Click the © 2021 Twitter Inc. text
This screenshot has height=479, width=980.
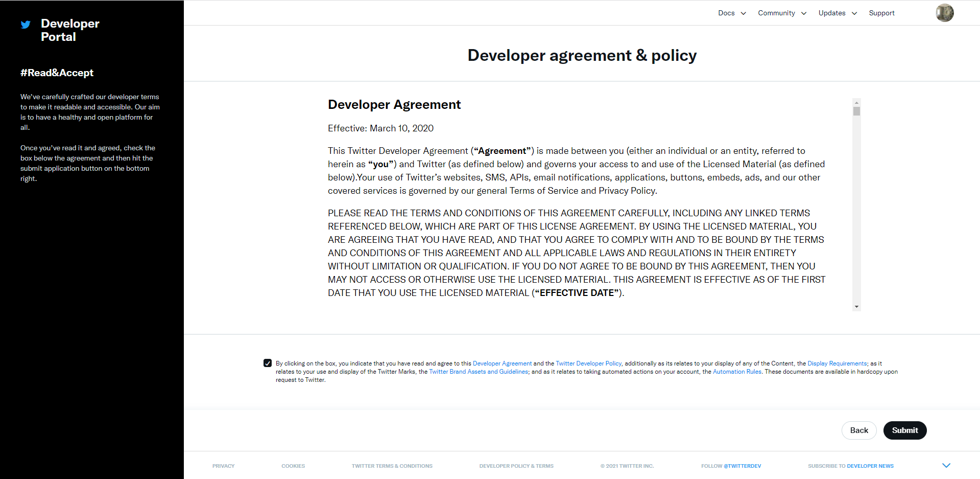click(627, 466)
